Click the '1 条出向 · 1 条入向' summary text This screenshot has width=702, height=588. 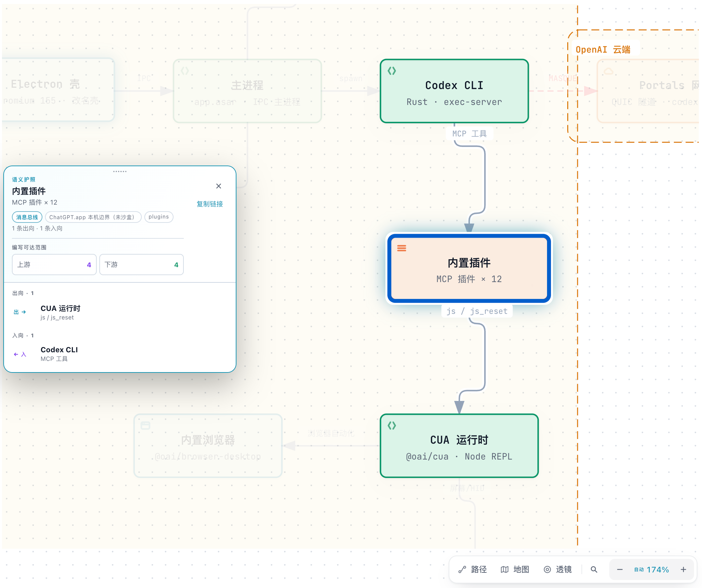pyautogui.click(x=37, y=228)
